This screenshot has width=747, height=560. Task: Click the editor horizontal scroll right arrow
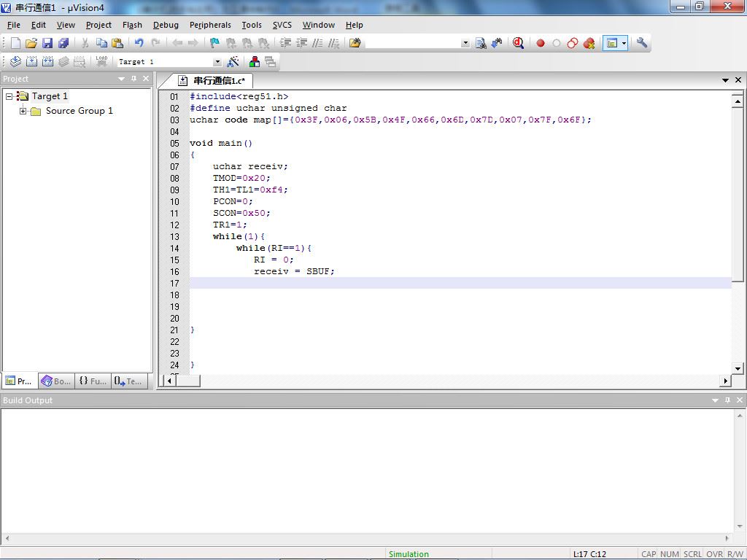[x=725, y=381]
